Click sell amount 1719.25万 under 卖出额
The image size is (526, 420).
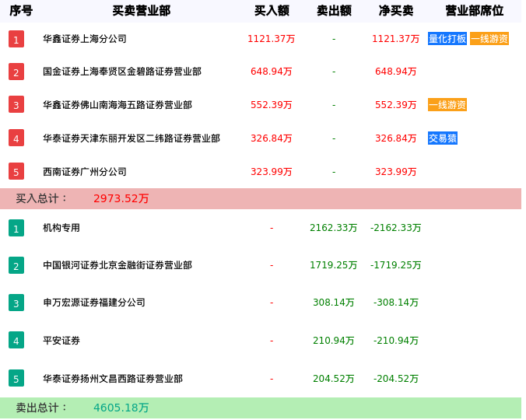[x=334, y=265]
